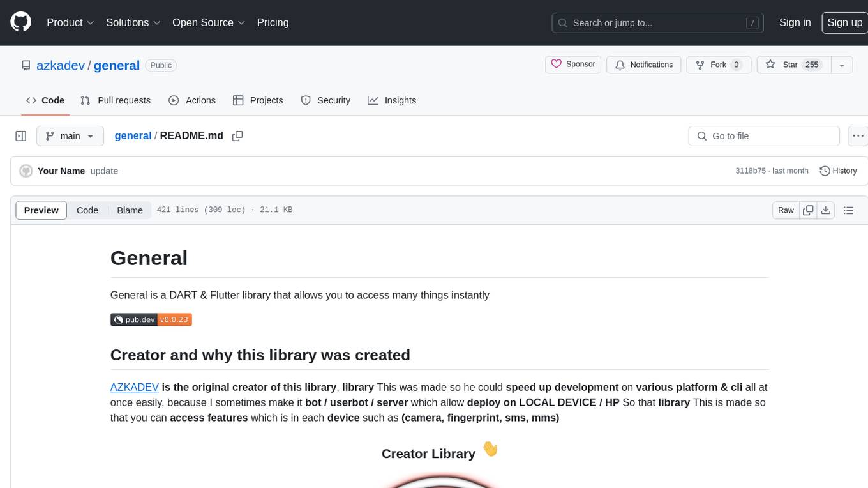
Task: Copy raw file contents
Action: click(x=808, y=210)
